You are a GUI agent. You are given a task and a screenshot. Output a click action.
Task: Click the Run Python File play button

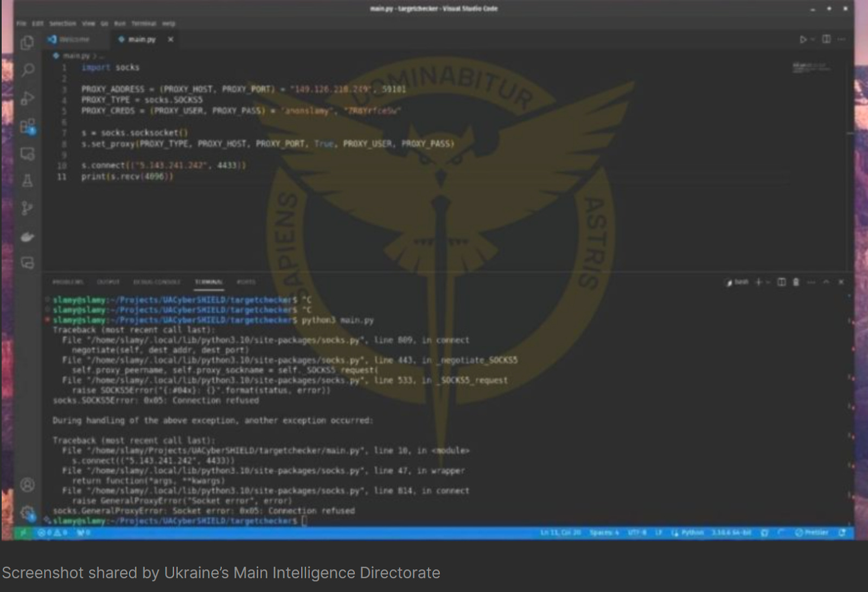[803, 39]
